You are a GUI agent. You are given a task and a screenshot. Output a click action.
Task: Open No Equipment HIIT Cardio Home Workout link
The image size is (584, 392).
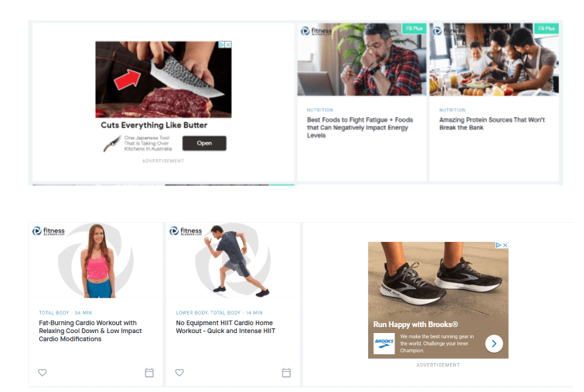pos(225,327)
